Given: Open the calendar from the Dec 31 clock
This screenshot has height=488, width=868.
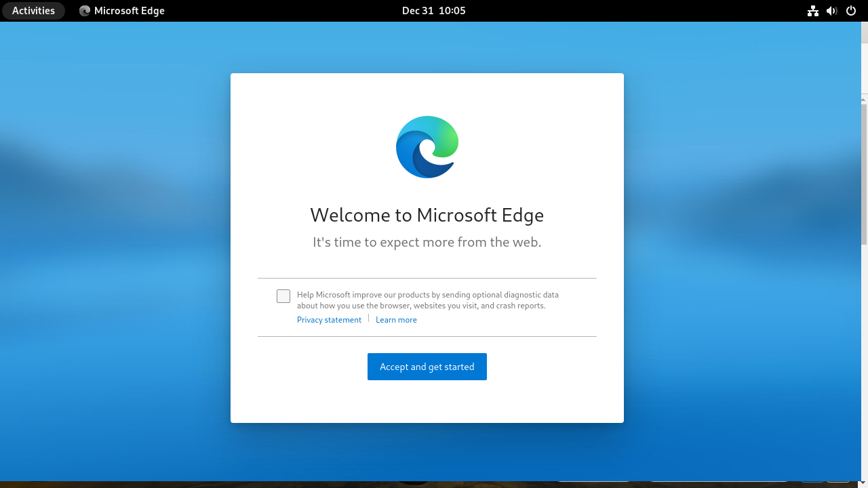Looking at the screenshot, I should point(433,10).
